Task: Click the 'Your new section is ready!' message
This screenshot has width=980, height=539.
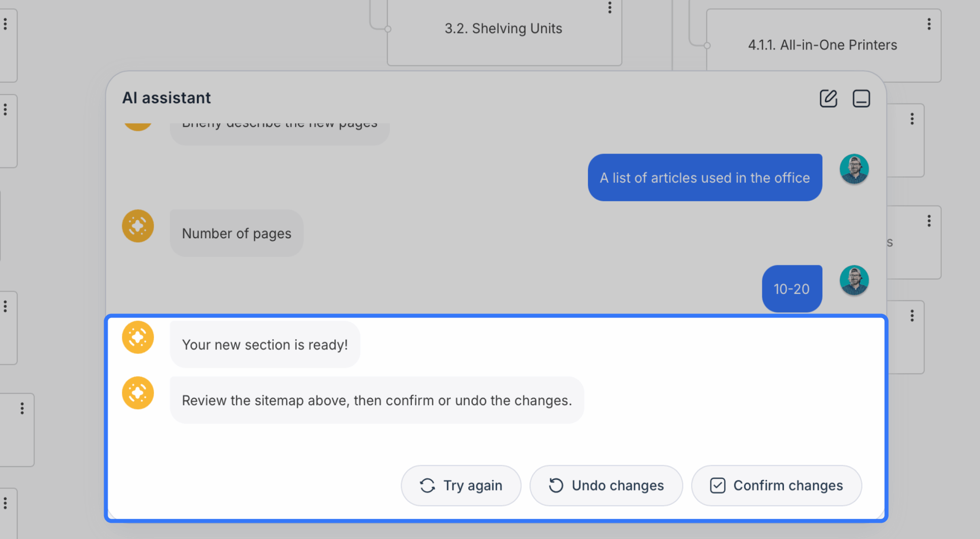Action: [x=265, y=344]
